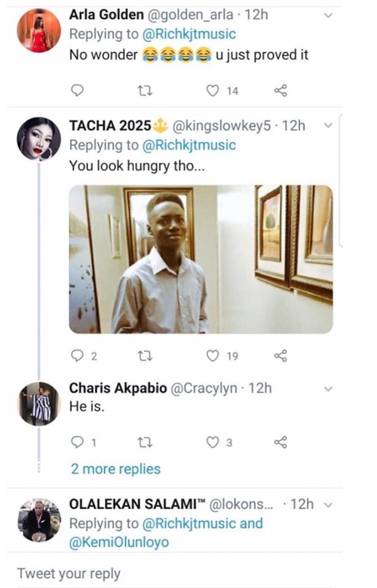
Task: Like Arla Golden's tweet with 14 likes
Action: [x=212, y=90]
